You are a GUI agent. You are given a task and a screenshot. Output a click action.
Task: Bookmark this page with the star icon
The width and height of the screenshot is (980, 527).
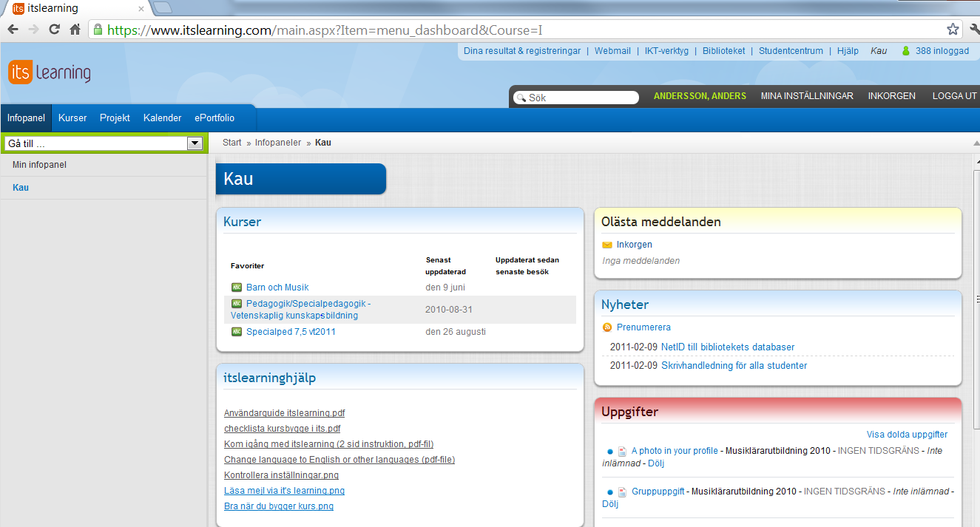pos(953,30)
